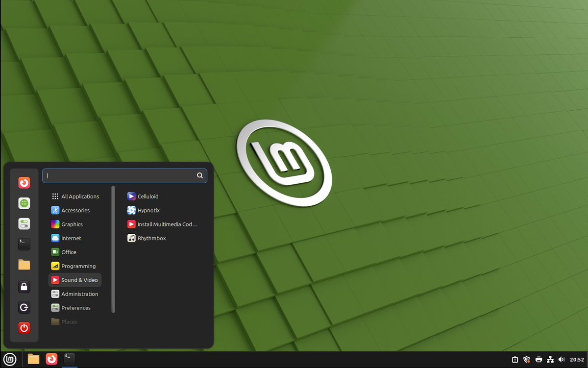The width and height of the screenshot is (588, 368).
Task: Launch Firefox from the menu sidebar
Action: 24,182
